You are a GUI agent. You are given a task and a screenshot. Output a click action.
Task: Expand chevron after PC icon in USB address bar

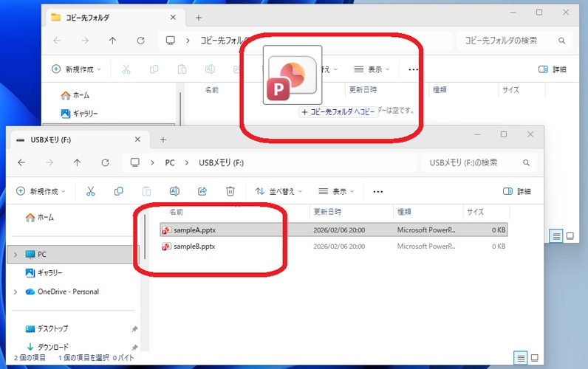click(x=152, y=162)
